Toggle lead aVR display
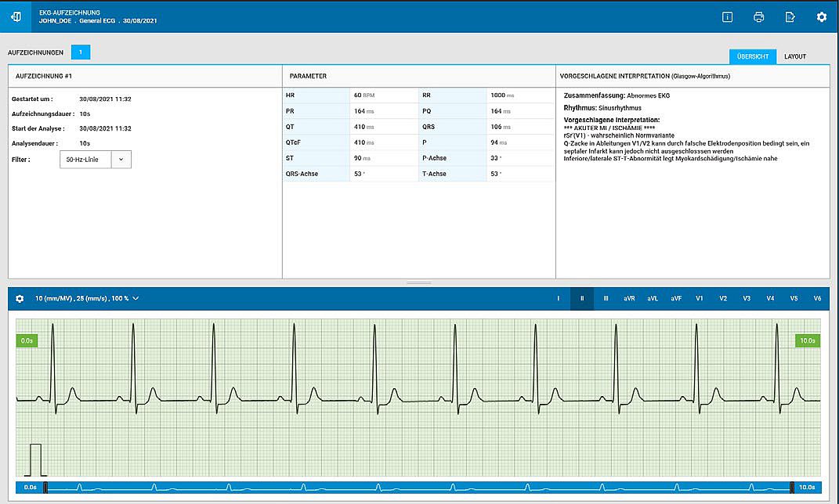Image resolution: width=839 pixels, height=504 pixels. [629, 299]
